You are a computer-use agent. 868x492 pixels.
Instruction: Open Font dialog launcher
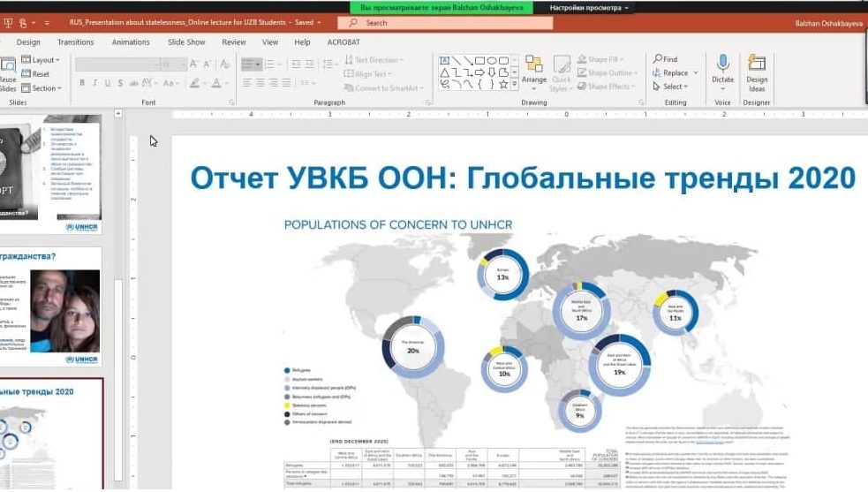(x=231, y=102)
